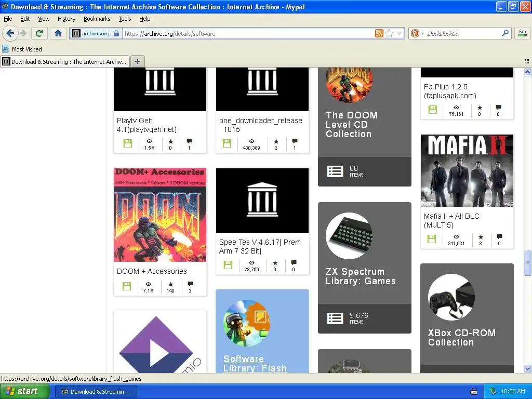Click the purple play-logo thumbnail
Image resolution: width=532 pixels, height=399 pixels.
(x=160, y=343)
